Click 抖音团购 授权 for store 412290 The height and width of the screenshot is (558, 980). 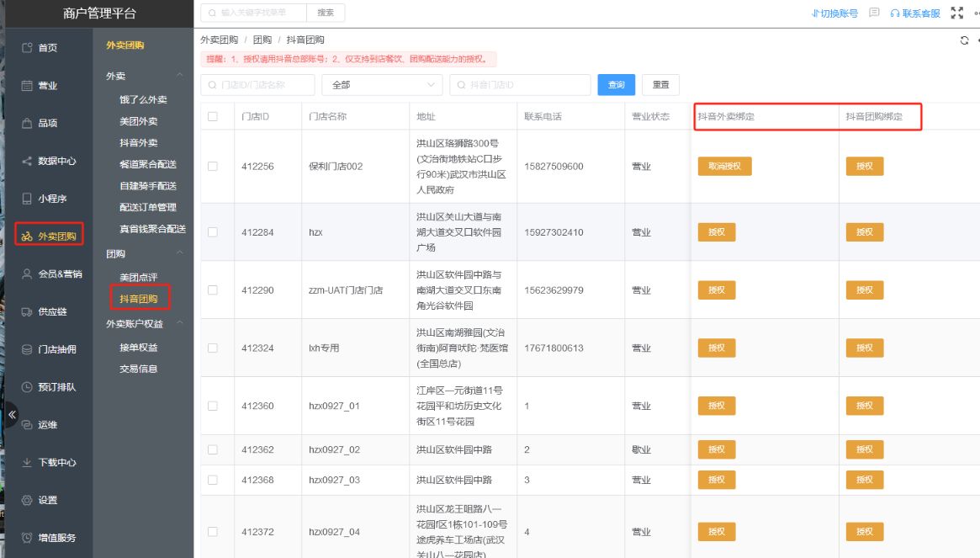click(x=865, y=290)
